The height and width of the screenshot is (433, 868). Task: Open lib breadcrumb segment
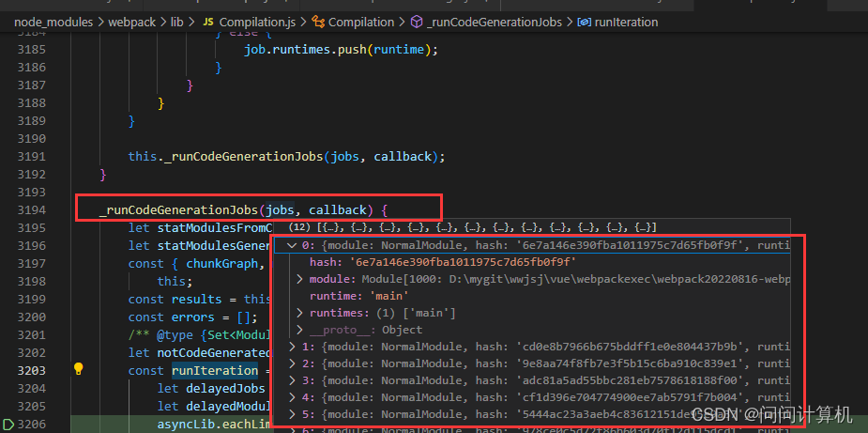[177, 23]
